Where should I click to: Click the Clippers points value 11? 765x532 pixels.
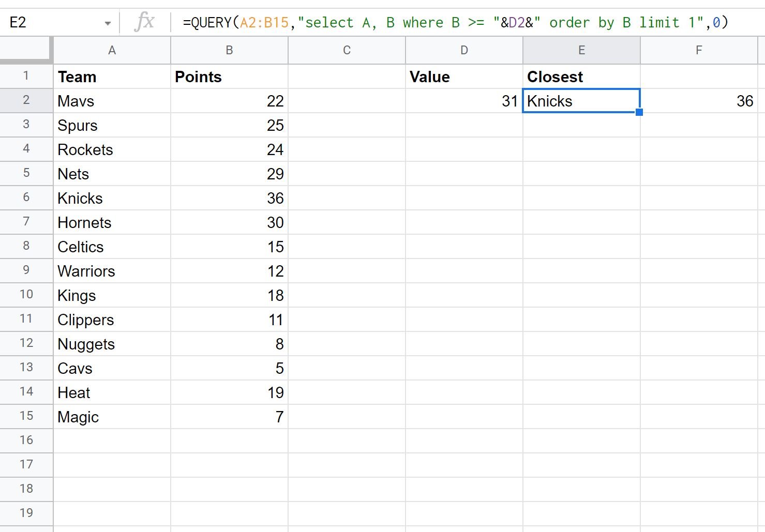[229, 320]
